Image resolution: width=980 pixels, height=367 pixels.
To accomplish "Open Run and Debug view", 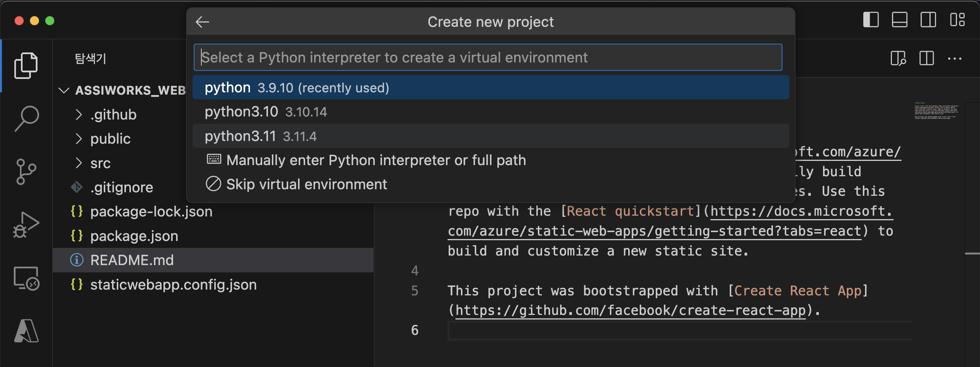I will (x=26, y=225).
